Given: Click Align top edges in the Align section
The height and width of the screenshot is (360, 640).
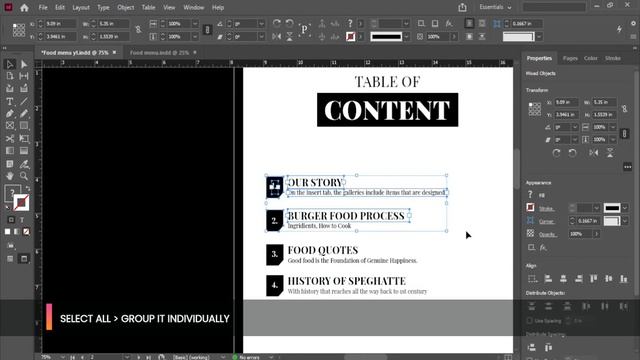Looking at the screenshot, I should pyautogui.click(x=593, y=279).
